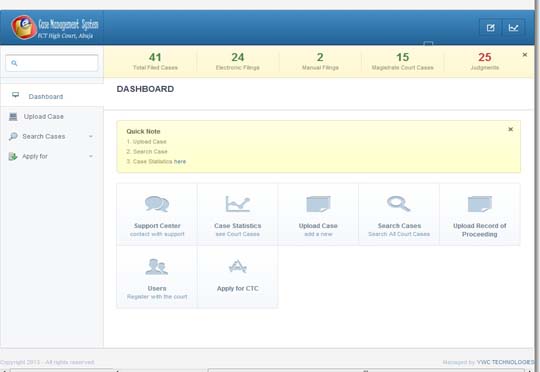Click the Search Cases tile magnifier icon

399,204
